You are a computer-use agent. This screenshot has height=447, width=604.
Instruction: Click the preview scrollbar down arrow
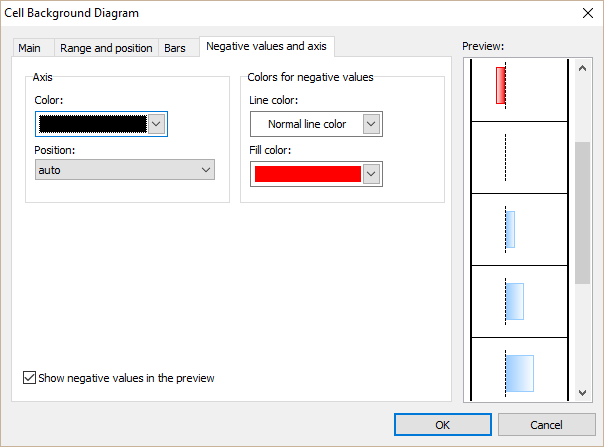pyautogui.click(x=582, y=393)
